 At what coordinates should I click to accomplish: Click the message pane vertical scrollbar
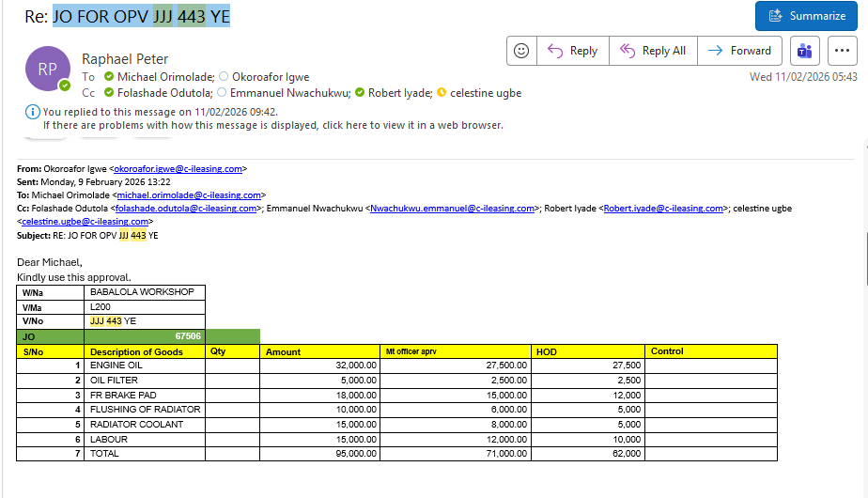tap(866, 260)
